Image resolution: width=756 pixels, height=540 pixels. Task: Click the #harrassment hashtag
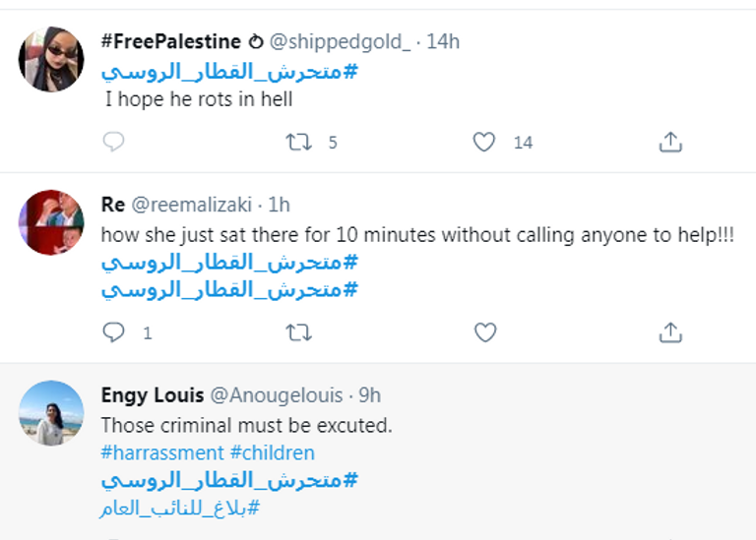pyautogui.click(x=162, y=453)
